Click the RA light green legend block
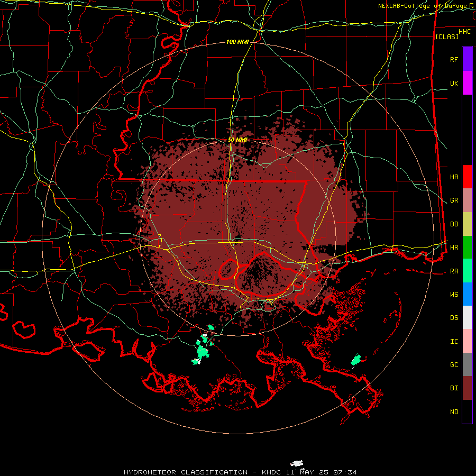The height and width of the screenshot is (476, 476). [x=467, y=271]
